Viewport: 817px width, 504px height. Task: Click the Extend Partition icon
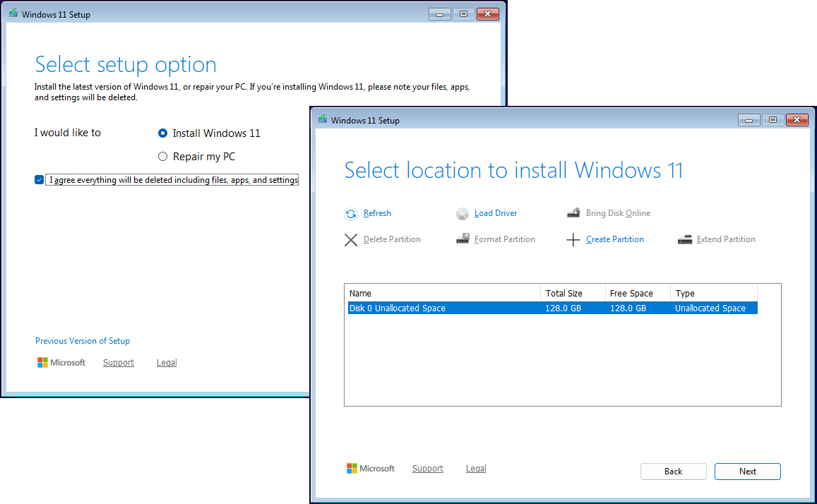pos(684,239)
